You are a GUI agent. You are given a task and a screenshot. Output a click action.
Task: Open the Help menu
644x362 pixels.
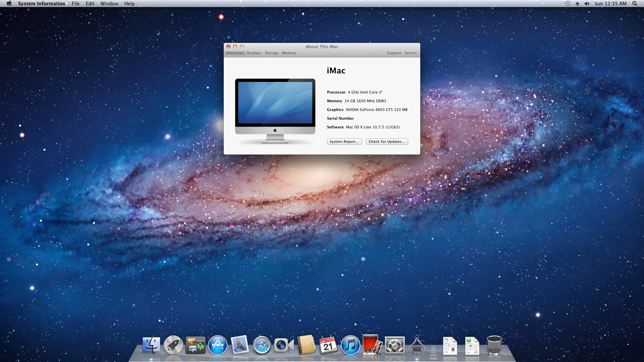pyautogui.click(x=129, y=3)
